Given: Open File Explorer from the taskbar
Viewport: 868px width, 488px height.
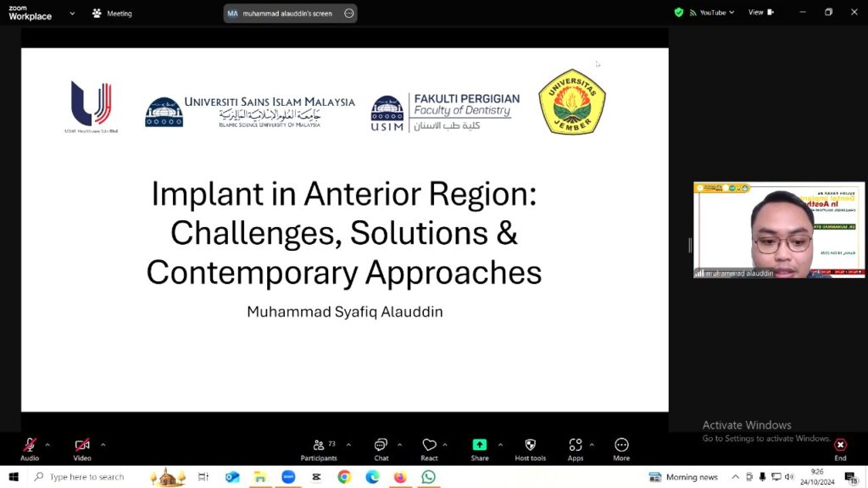Looking at the screenshot, I should coord(259,477).
